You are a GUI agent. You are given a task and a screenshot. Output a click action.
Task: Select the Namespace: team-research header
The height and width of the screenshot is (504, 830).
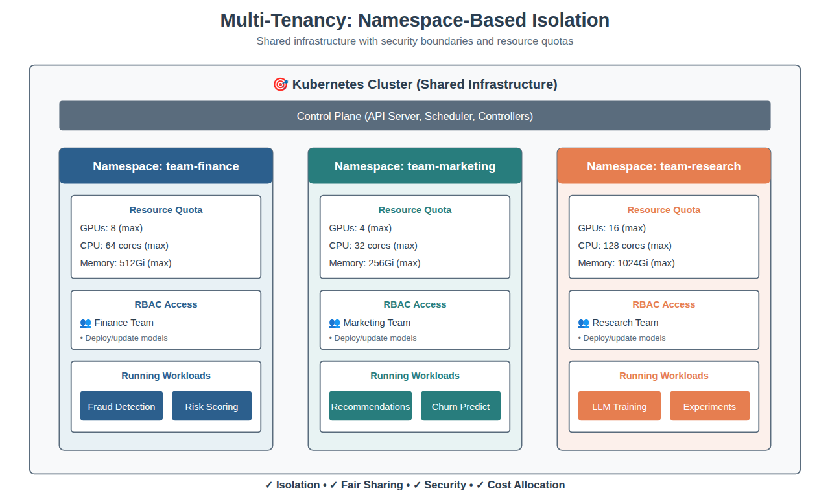coord(663,166)
